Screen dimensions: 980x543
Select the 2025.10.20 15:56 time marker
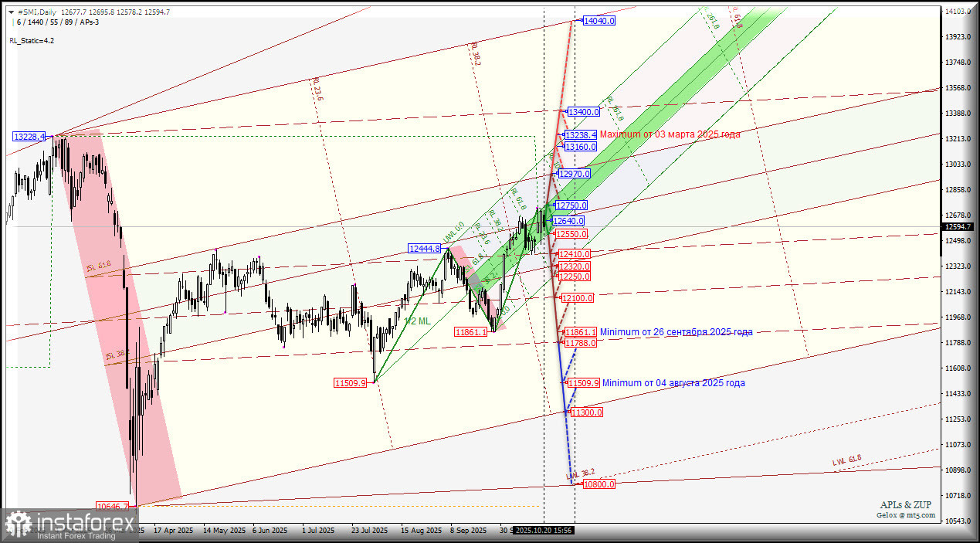coord(544,531)
